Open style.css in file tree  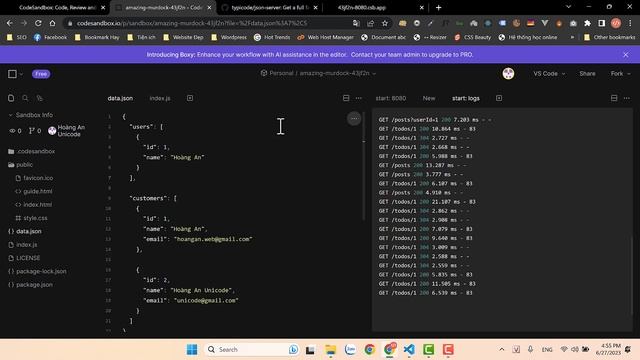[31, 218]
